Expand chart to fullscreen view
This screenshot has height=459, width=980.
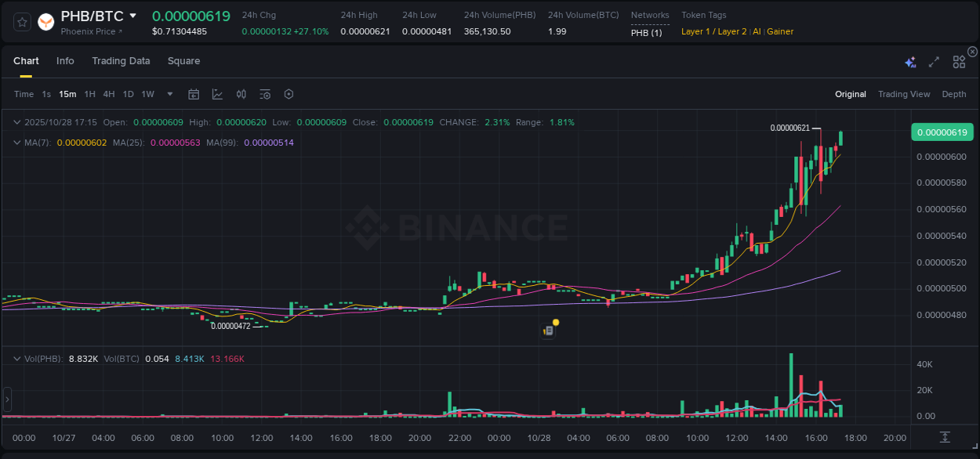pyautogui.click(x=933, y=60)
